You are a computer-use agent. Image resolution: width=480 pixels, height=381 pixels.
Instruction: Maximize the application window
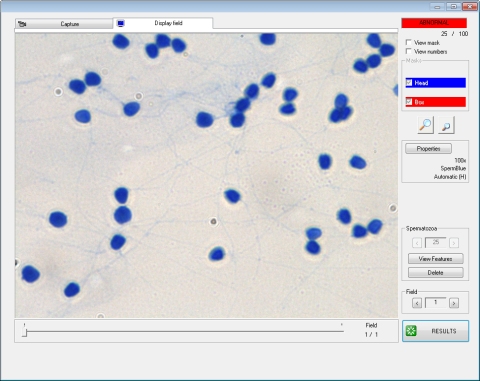(454, 6)
